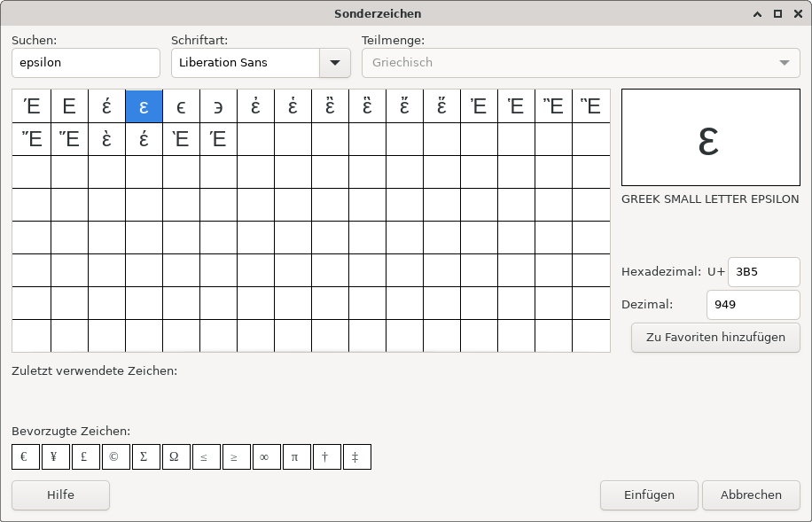Click the GREEK SMALL LETTER EPSILON label
812x522 pixels.
710,199
